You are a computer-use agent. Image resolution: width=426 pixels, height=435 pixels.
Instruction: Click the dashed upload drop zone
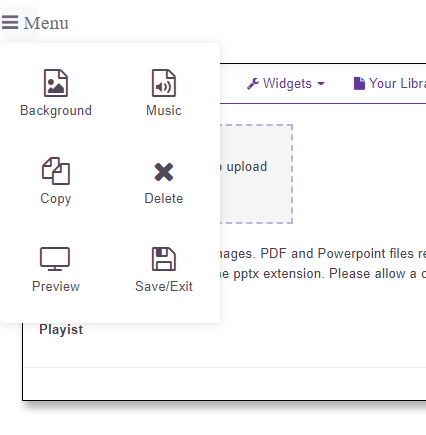[x=256, y=174]
